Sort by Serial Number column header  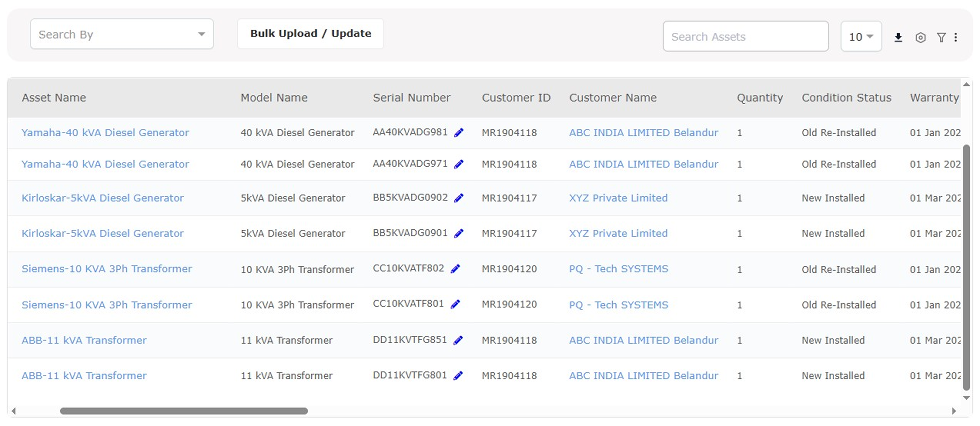(411, 98)
